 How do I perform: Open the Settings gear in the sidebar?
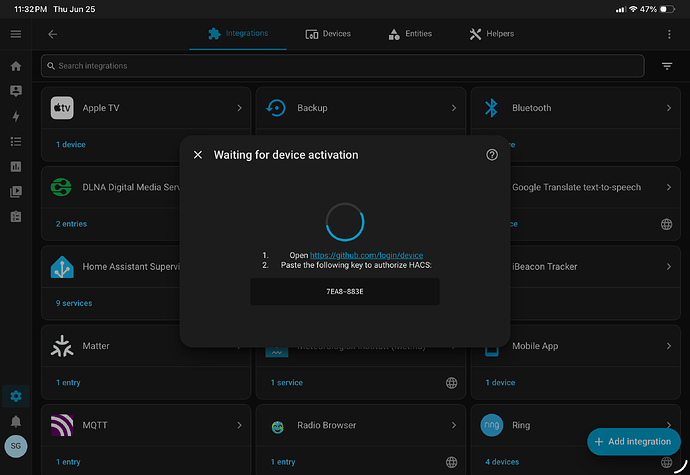pyautogui.click(x=16, y=396)
